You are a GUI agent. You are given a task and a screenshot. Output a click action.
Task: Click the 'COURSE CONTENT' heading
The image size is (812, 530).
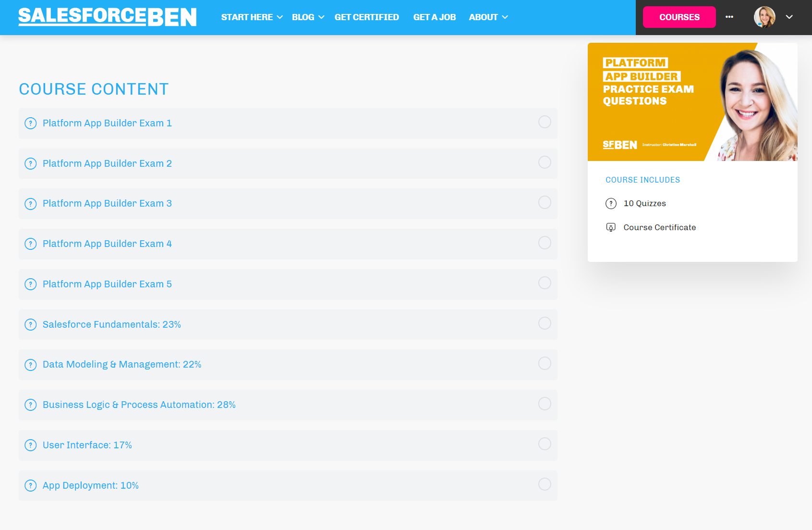[94, 89]
